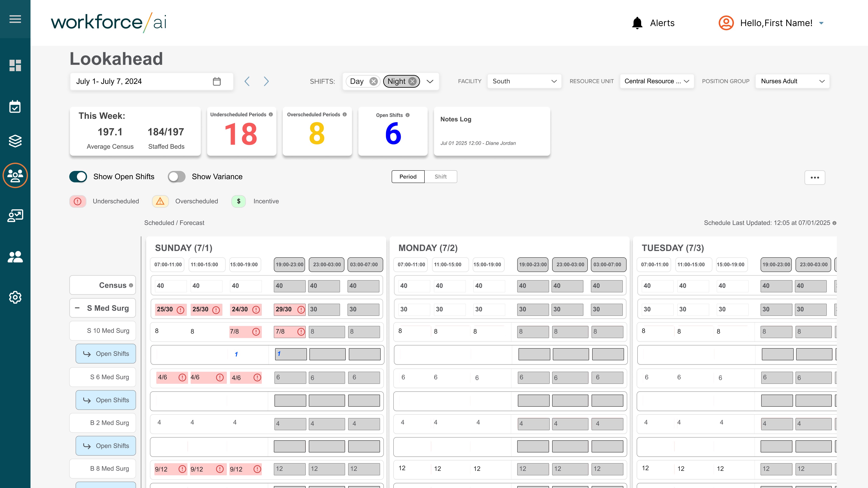Remove the Night shift filter chip
The image size is (868, 488).
point(412,81)
